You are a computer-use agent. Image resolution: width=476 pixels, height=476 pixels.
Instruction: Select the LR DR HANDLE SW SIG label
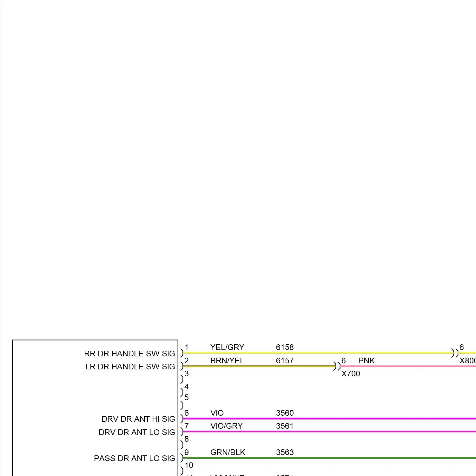tap(130, 367)
